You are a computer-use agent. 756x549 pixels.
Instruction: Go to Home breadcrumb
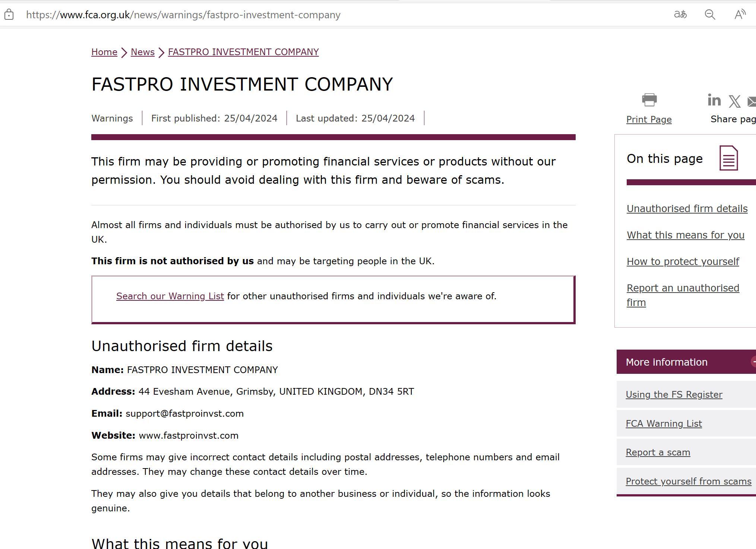coord(104,52)
